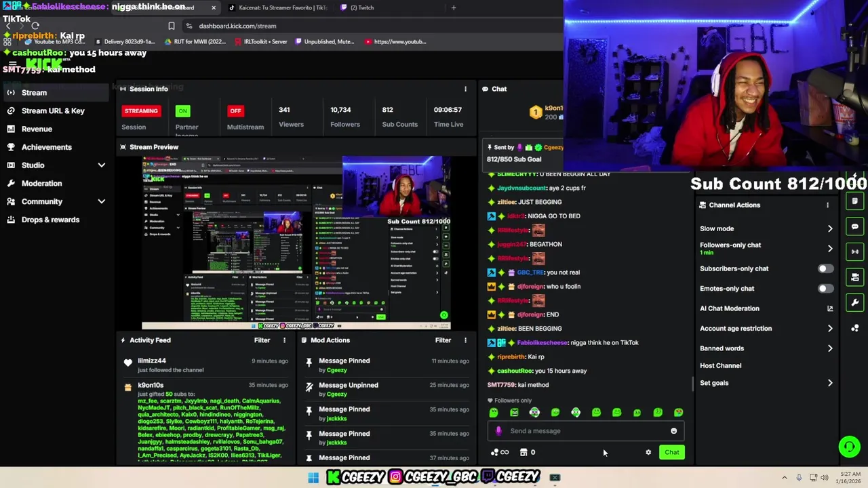Open the Mod Actions Filter dropdown
This screenshot has height=488, width=868.
pyautogui.click(x=443, y=340)
